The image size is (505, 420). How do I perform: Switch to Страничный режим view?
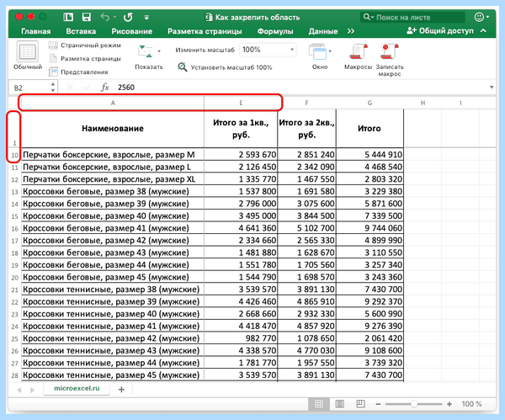click(85, 45)
